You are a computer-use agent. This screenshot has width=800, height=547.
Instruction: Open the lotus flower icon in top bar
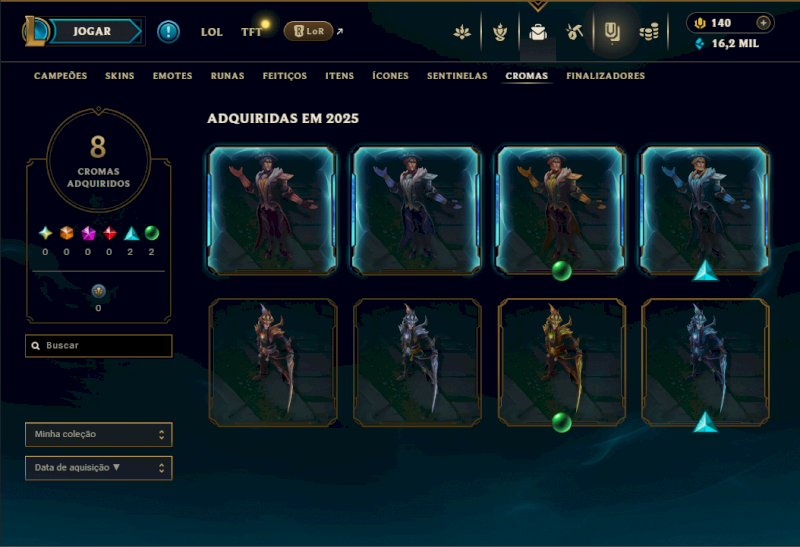[462, 32]
